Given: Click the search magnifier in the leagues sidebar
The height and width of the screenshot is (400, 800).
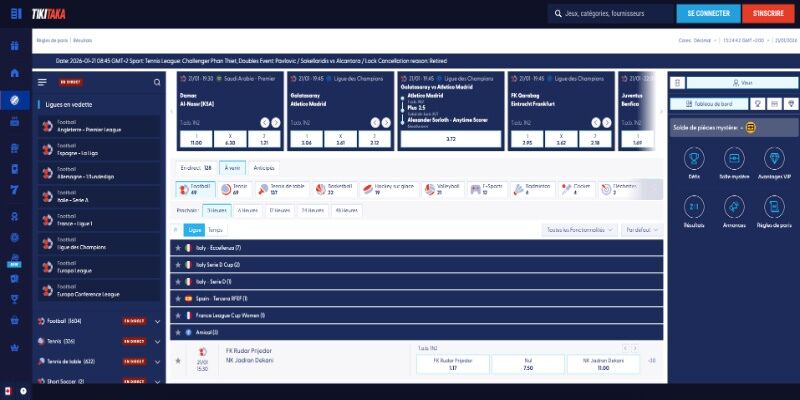Looking at the screenshot, I should [x=155, y=82].
